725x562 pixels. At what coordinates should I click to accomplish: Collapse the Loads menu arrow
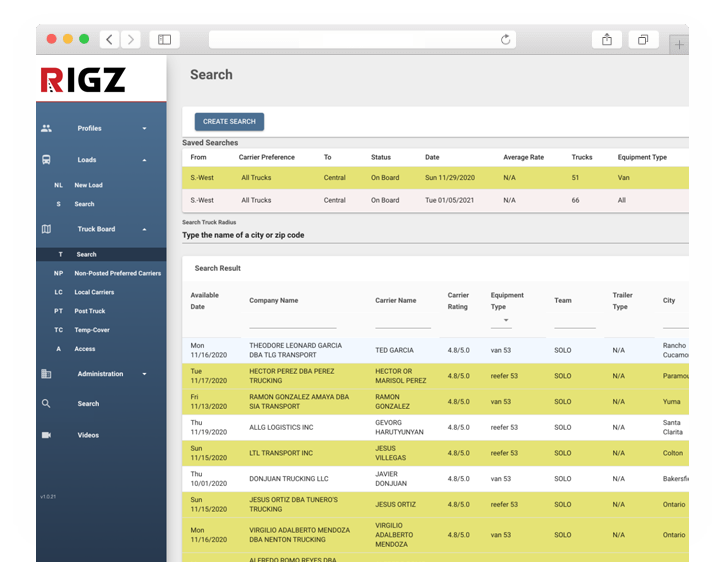point(144,160)
